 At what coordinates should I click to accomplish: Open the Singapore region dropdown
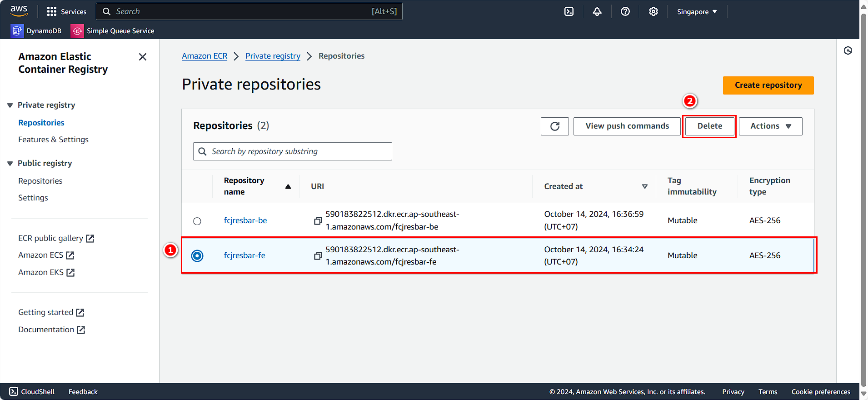click(x=697, y=12)
